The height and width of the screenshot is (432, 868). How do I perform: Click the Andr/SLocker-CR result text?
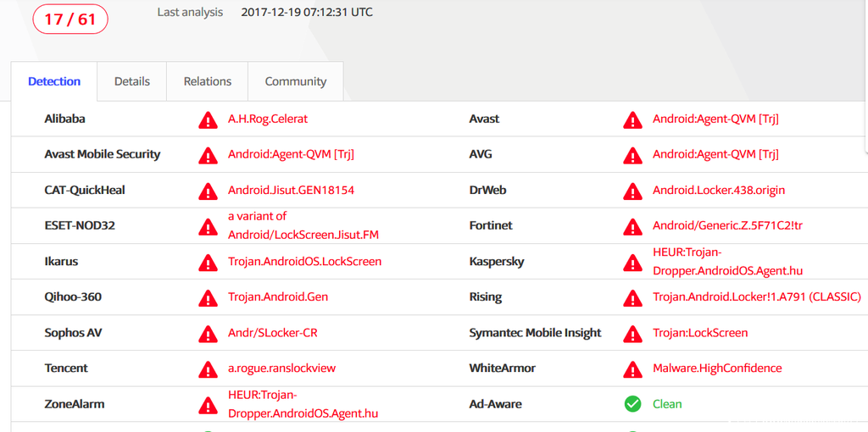click(273, 333)
